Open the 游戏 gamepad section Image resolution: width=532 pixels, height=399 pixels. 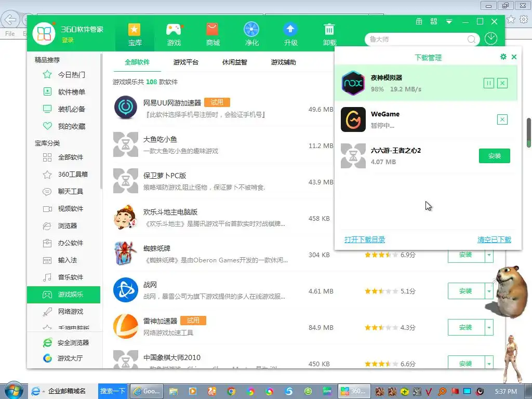click(174, 34)
